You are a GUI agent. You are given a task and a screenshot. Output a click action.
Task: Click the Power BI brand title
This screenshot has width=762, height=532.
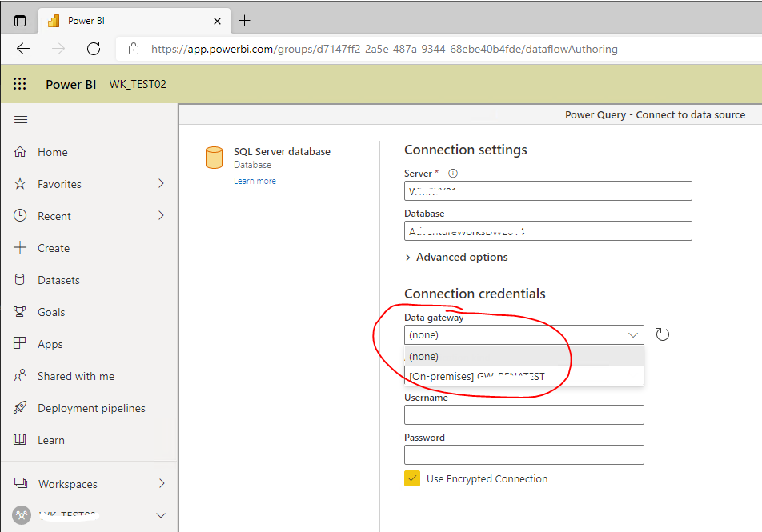[x=71, y=85]
